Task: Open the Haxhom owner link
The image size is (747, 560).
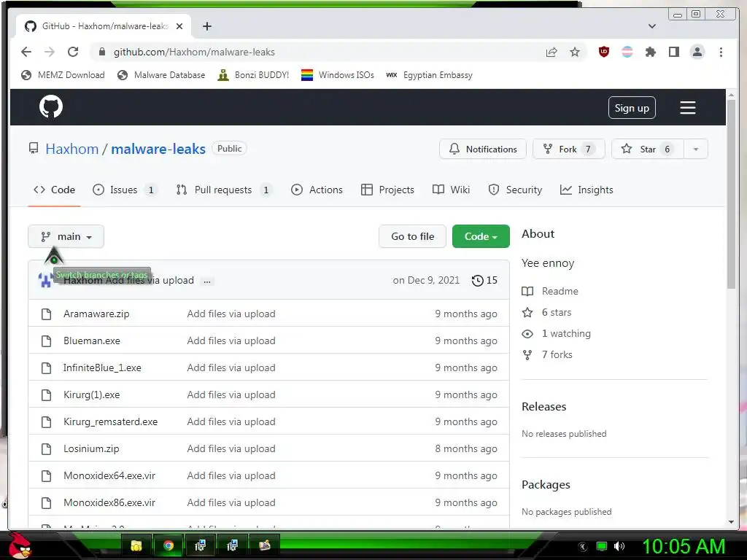Action: coord(72,149)
